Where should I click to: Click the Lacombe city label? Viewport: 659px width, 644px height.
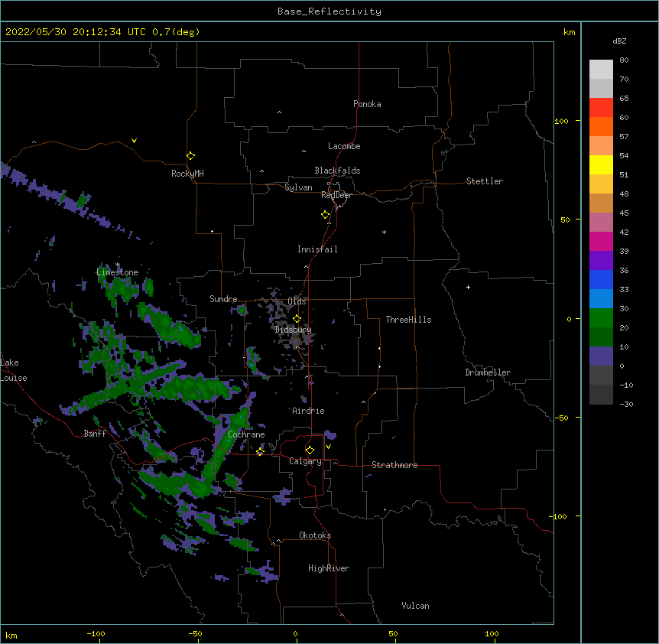click(344, 146)
